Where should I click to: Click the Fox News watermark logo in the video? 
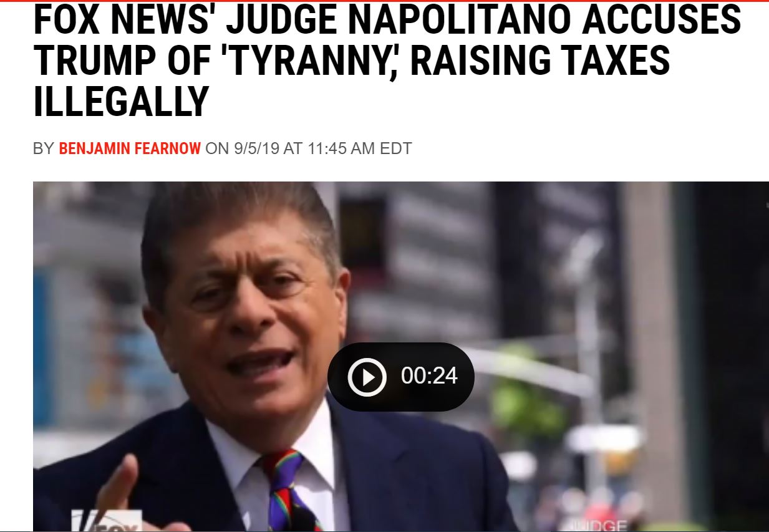(105, 521)
